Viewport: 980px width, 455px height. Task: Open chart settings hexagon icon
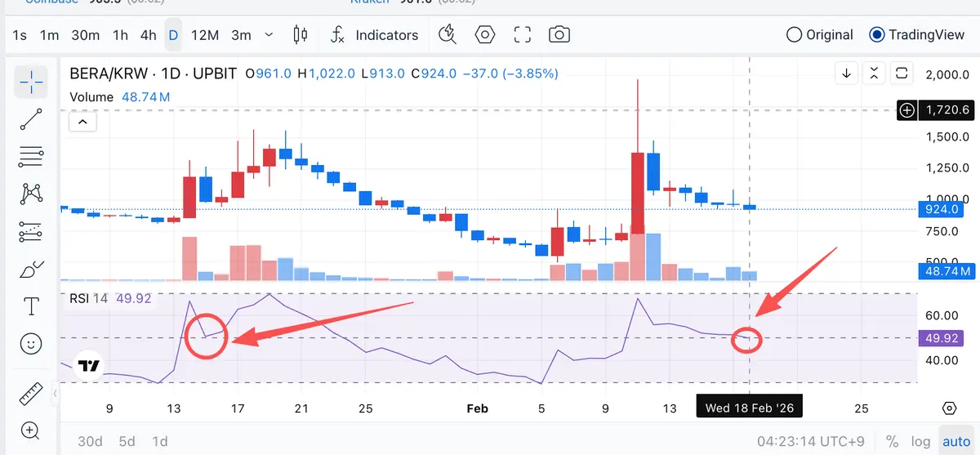pos(486,35)
